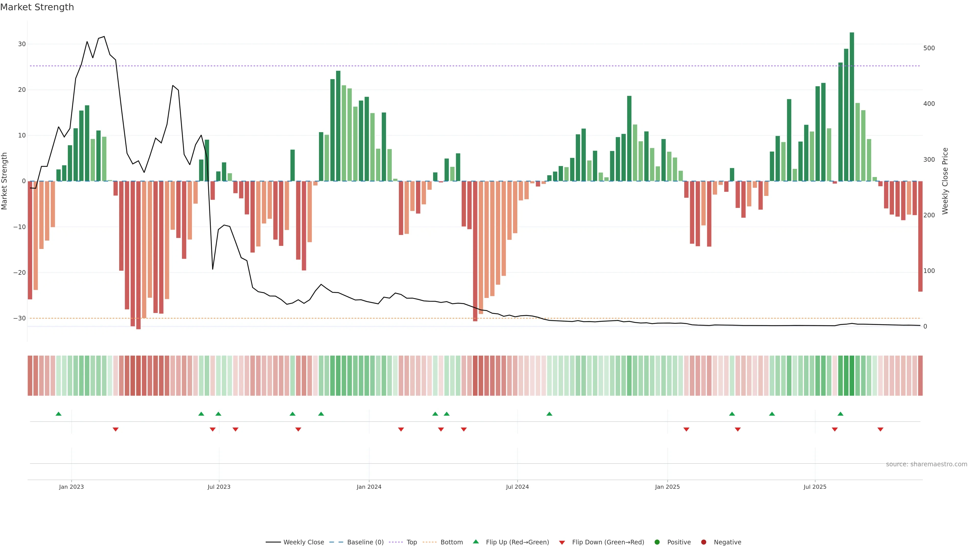Click the Jul 2025 x-axis label

[x=815, y=487]
